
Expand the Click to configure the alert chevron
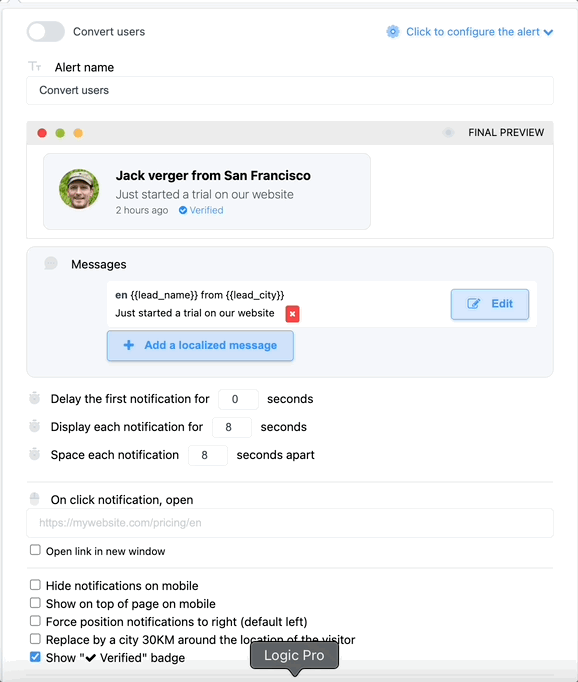548,33
